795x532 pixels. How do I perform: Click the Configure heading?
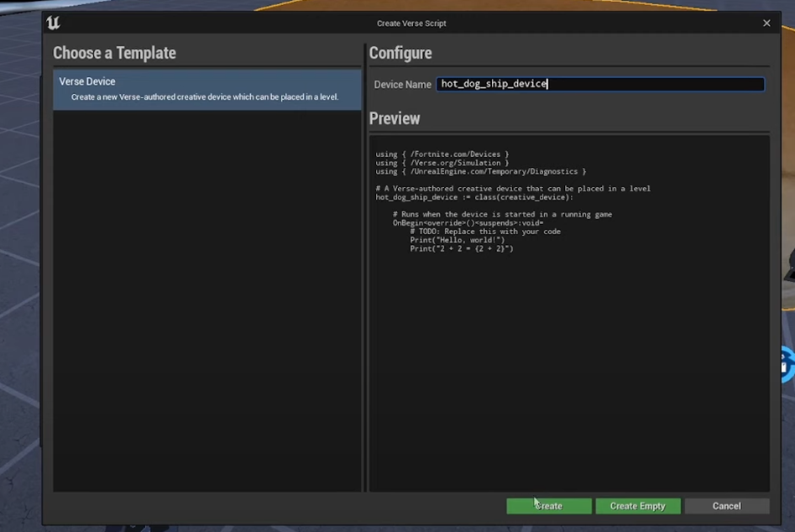click(400, 53)
